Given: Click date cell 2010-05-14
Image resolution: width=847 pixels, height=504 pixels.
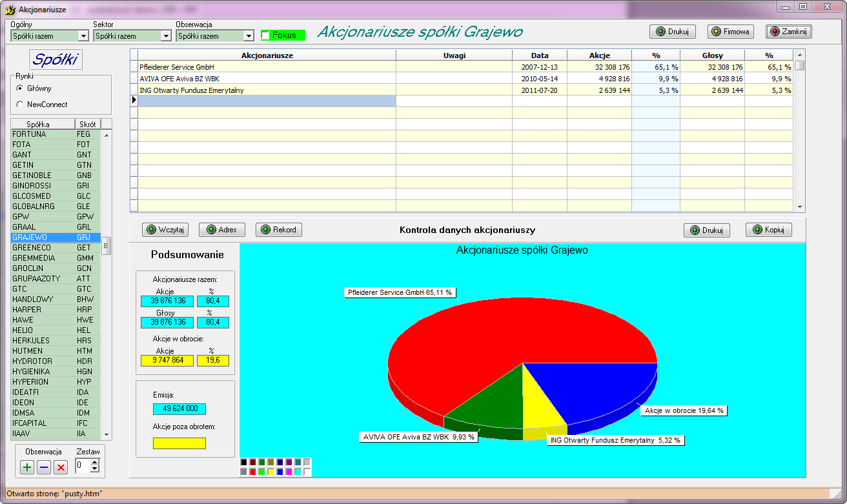Looking at the screenshot, I should [x=540, y=79].
